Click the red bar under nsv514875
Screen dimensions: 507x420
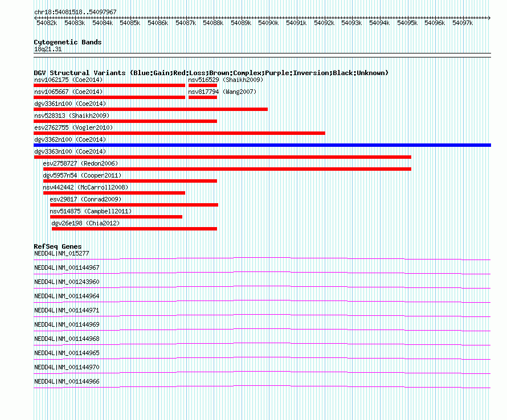tap(116, 217)
